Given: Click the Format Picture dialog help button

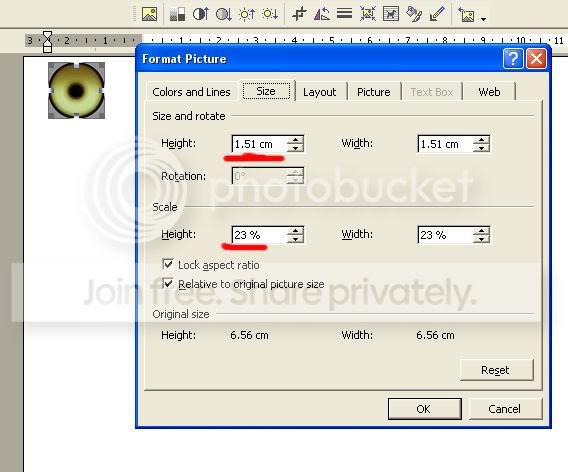Looking at the screenshot, I should point(513,58).
